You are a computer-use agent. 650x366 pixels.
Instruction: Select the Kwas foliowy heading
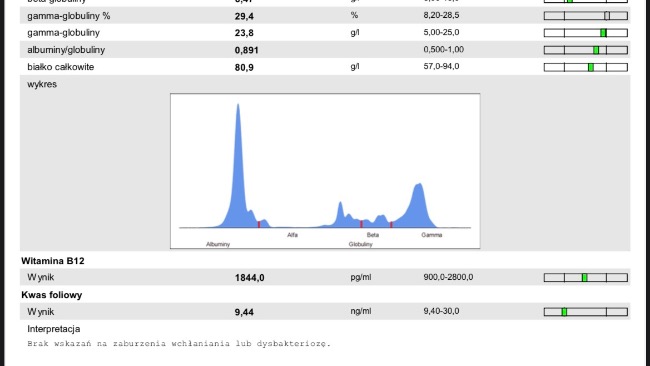pos(52,295)
